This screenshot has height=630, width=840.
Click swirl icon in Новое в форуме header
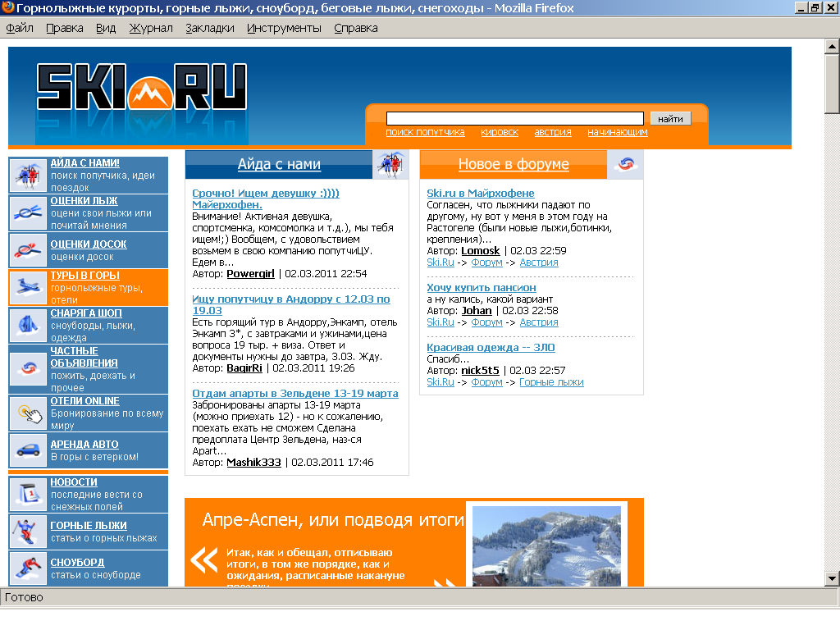point(625,164)
